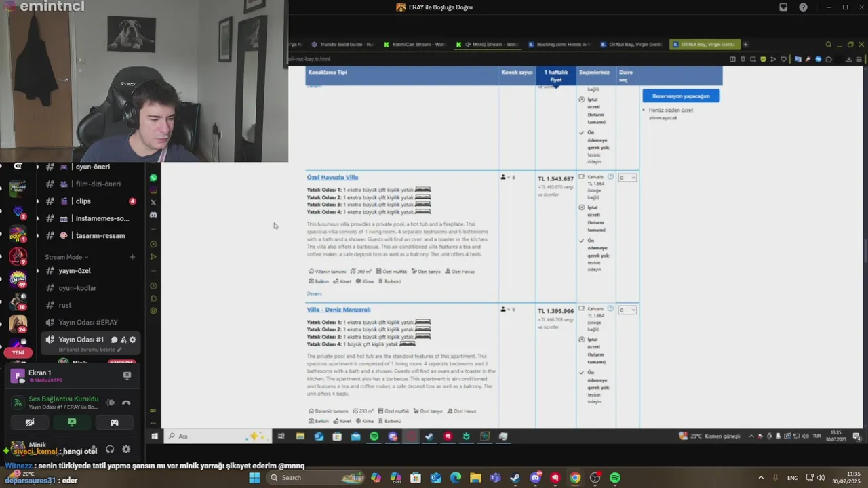Click the heart bookmark icon in address bar
This screenshot has width=868, height=488.
click(x=783, y=59)
